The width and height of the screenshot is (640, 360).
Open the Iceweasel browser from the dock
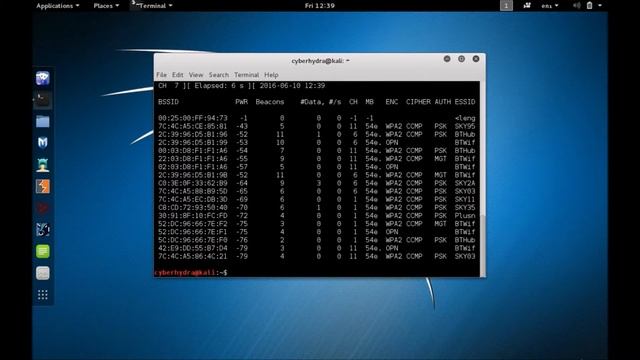click(x=43, y=78)
